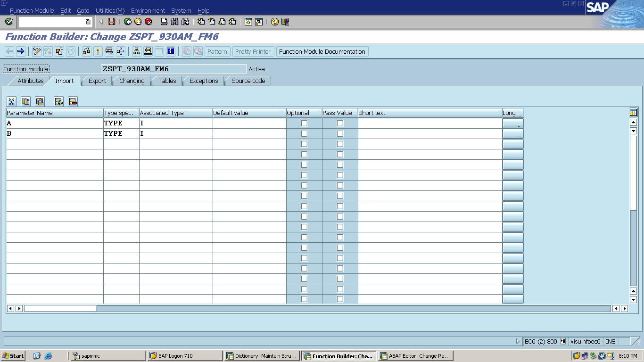Open the table configuration icon
Screen dimensions: 644x362
coord(633,112)
